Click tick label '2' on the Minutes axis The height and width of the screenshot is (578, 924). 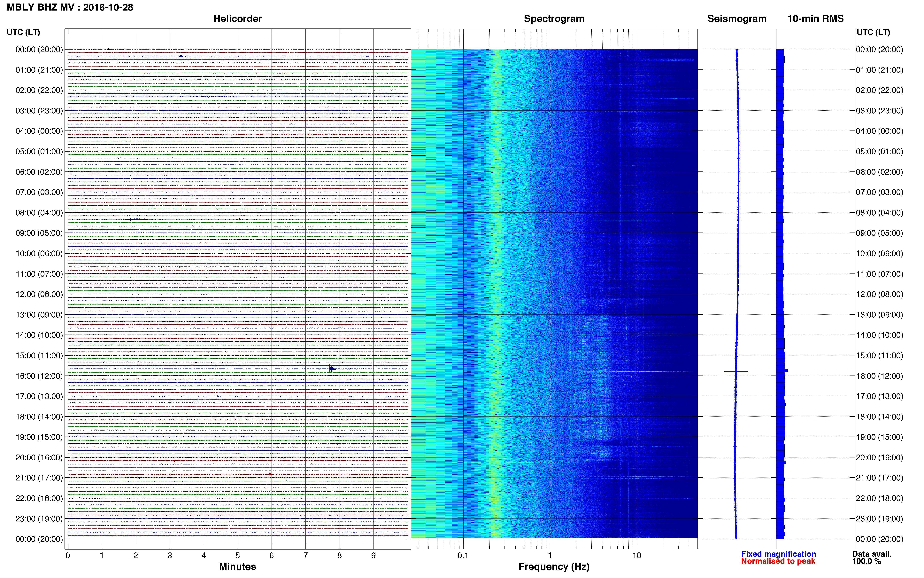[x=136, y=556]
